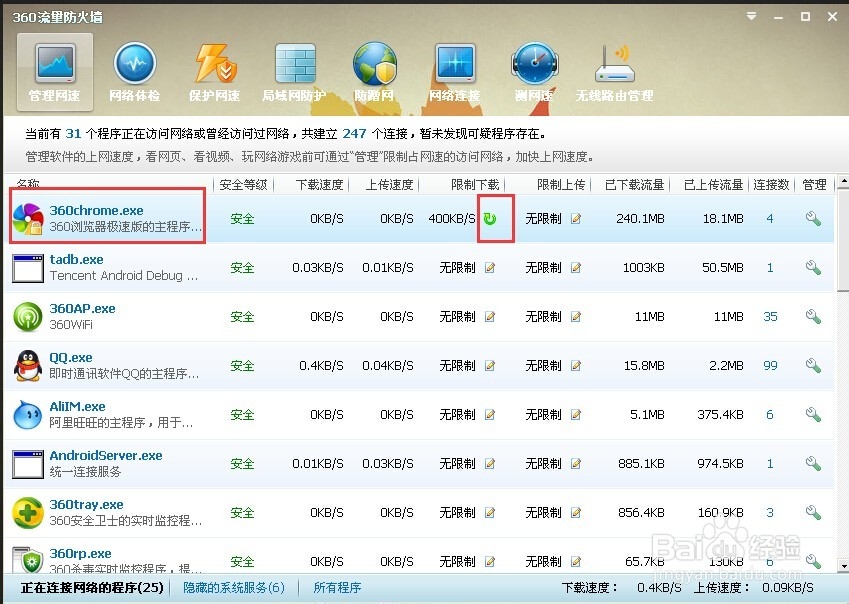Sort by 限制上传 column header

pyautogui.click(x=561, y=185)
